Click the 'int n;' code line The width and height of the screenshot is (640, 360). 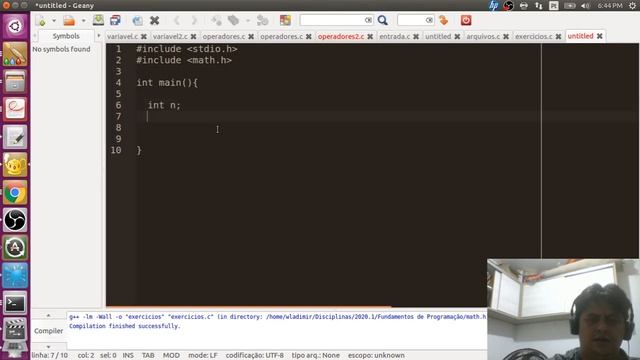pos(164,105)
